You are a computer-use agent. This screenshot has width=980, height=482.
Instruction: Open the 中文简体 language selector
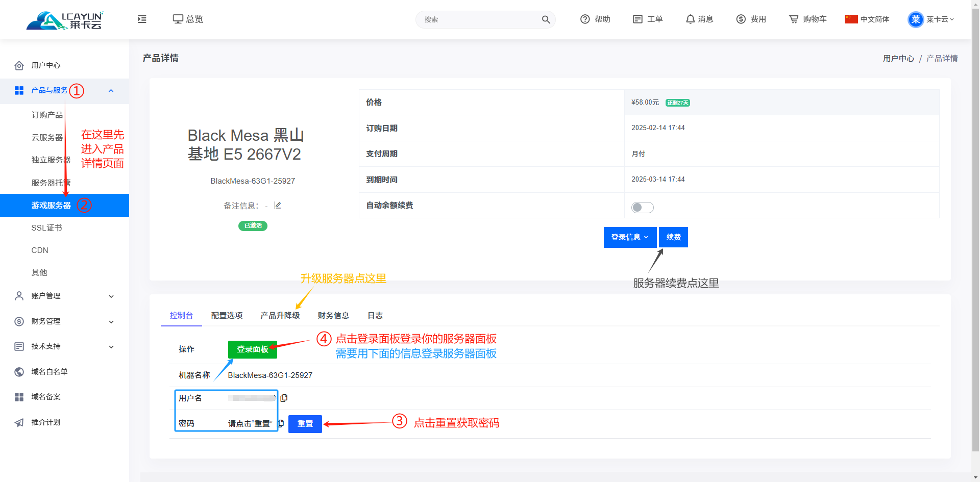tap(867, 19)
